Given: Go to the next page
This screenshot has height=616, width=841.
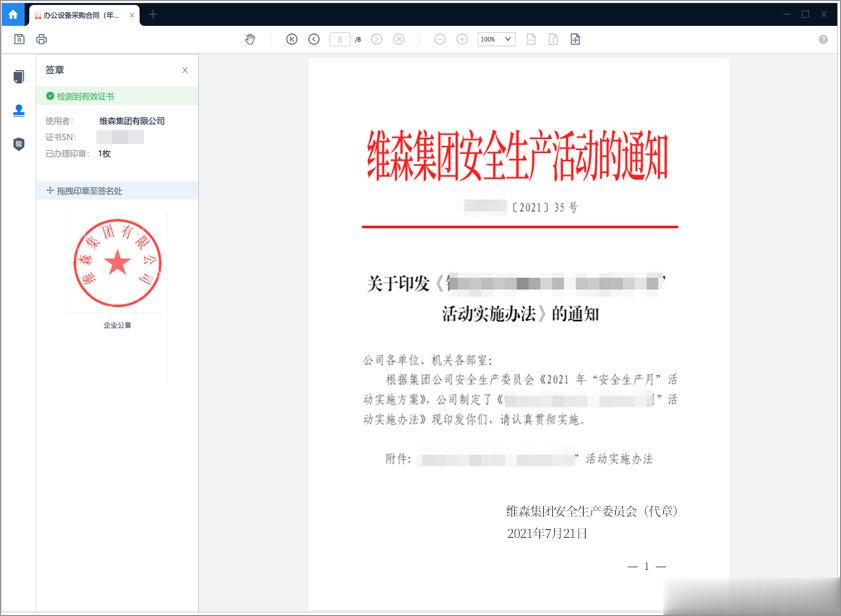Looking at the screenshot, I should pos(377,39).
